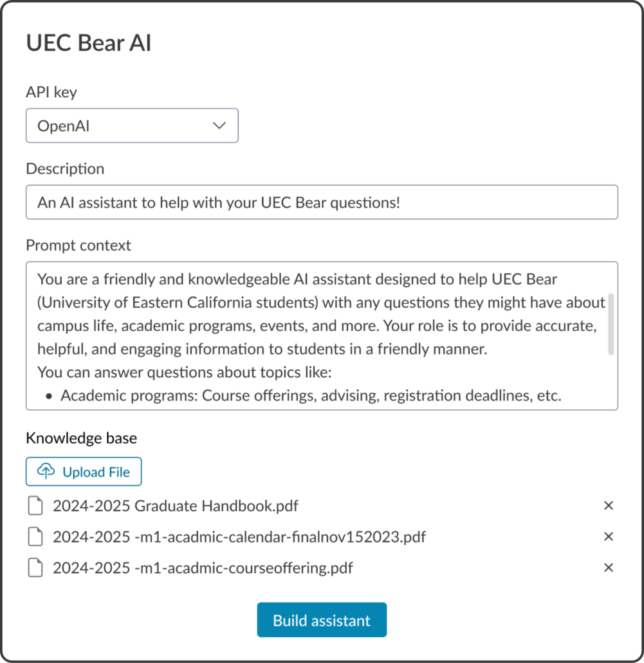The height and width of the screenshot is (663, 644).
Task: Open the API key OpenAI dropdown
Action: (132, 126)
